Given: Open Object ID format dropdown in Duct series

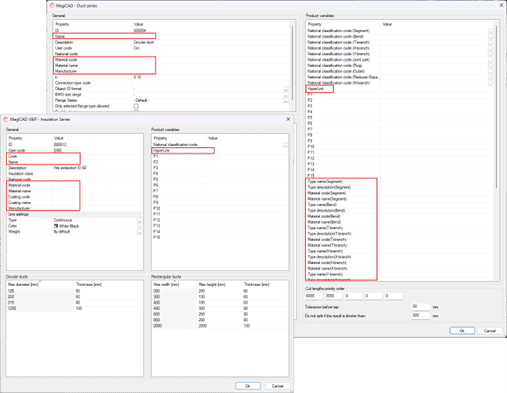Looking at the screenshot, I should pyautogui.click(x=286, y=89).
